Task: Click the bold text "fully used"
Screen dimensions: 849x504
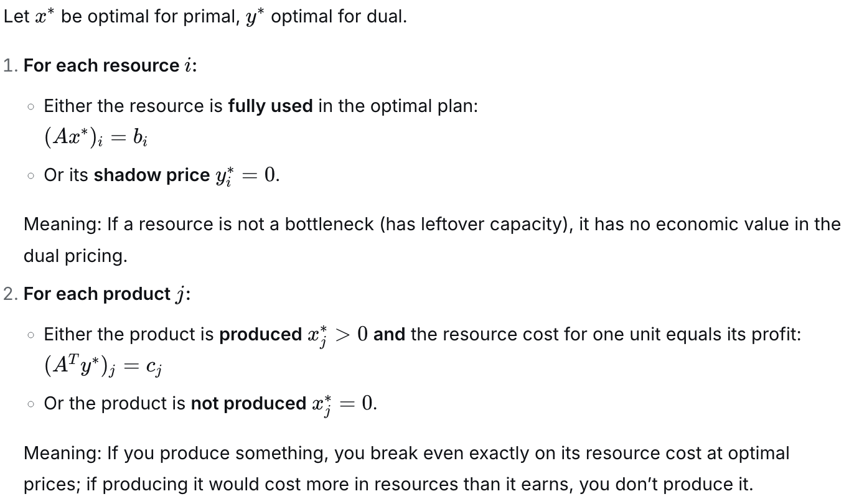Action: click(x=270, y=106)
